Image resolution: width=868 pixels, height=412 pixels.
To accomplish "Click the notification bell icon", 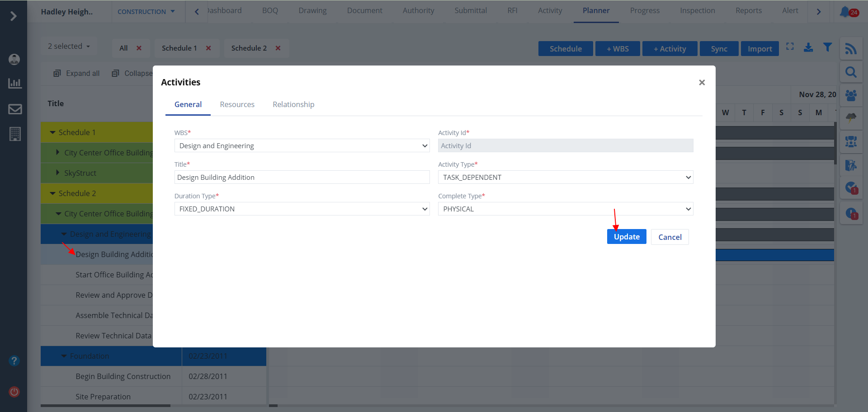I will pyautogui.click(x=845, y=12).
